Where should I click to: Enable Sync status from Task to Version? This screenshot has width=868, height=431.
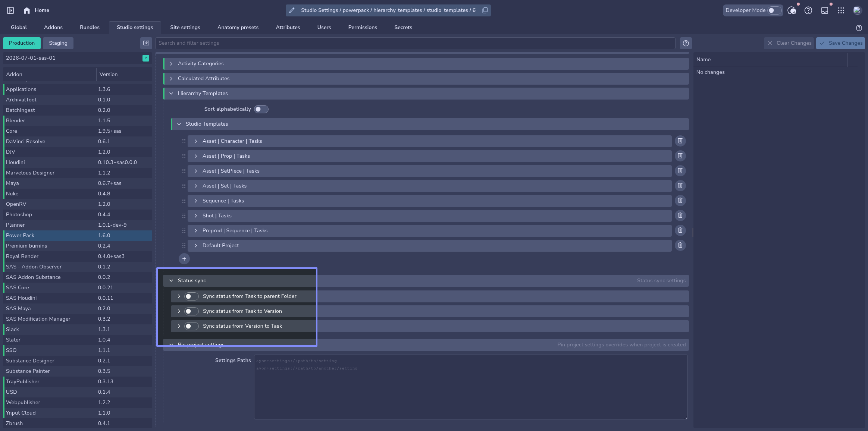(191, 311)
